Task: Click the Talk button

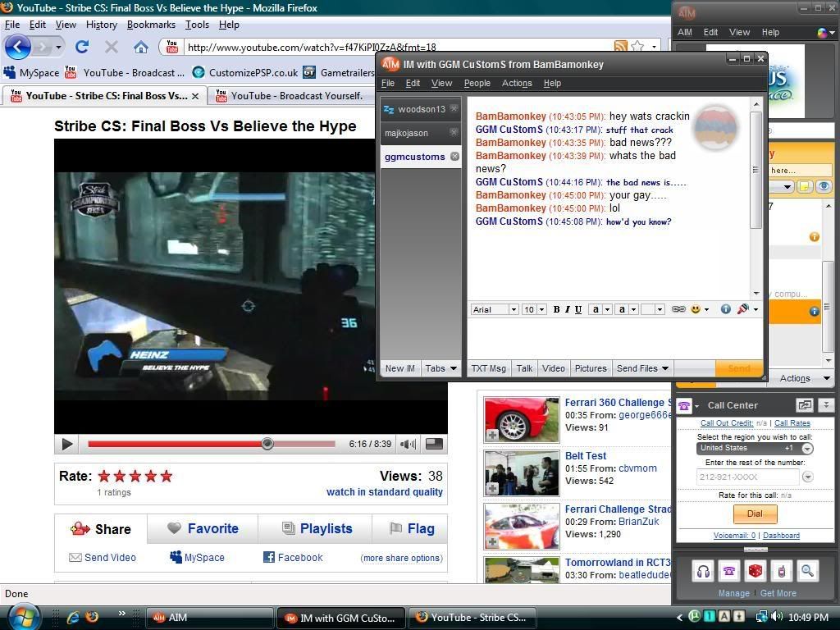Action: click(x=524, y=368)
